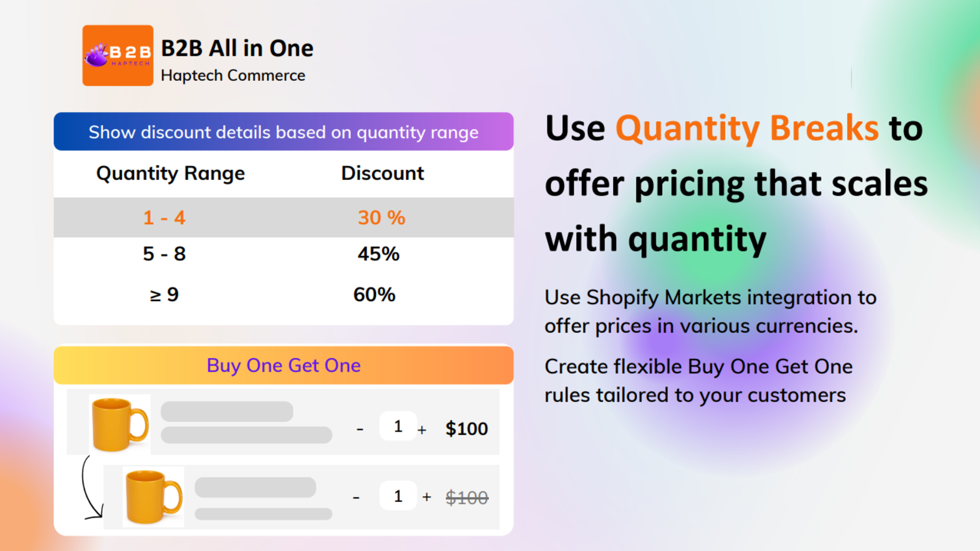This screenshot has width=980, height=551.
Task: Click the quantity field of the first mug
Action: 398,426
